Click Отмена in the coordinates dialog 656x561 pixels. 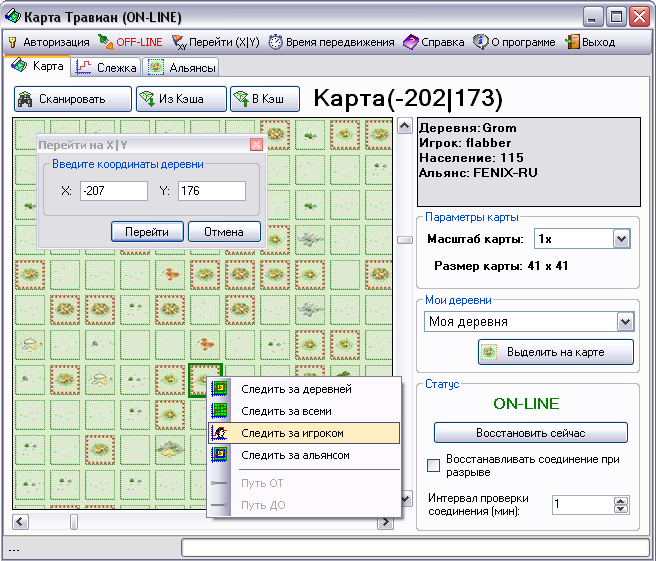coord(224,232)
